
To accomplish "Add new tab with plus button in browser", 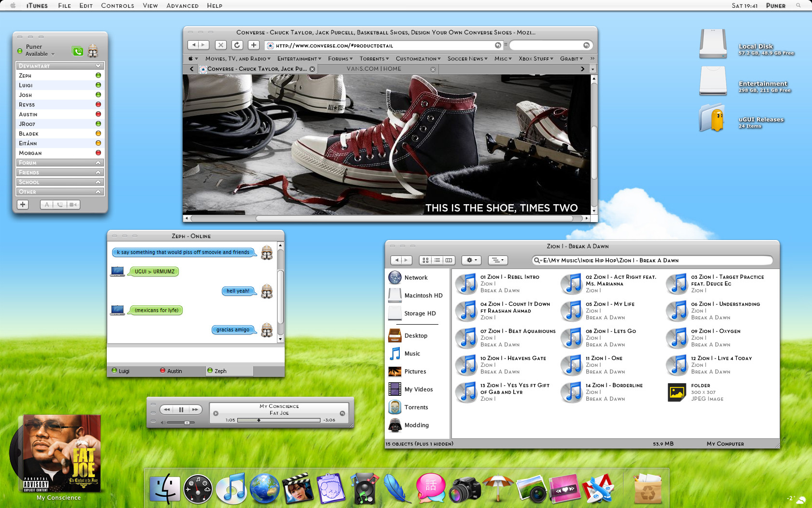I will tap(253, 45).
